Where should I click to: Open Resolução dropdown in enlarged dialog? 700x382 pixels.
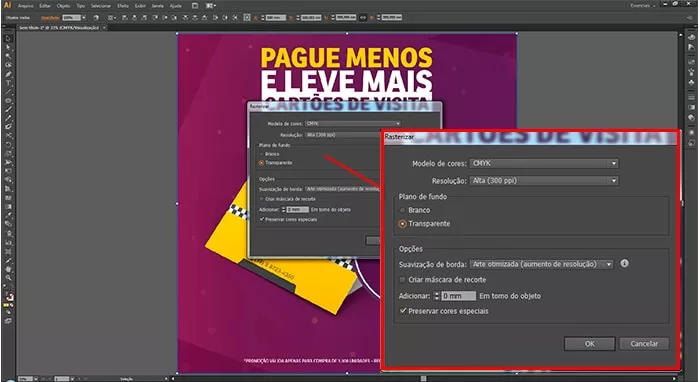(x=544, y=181)
